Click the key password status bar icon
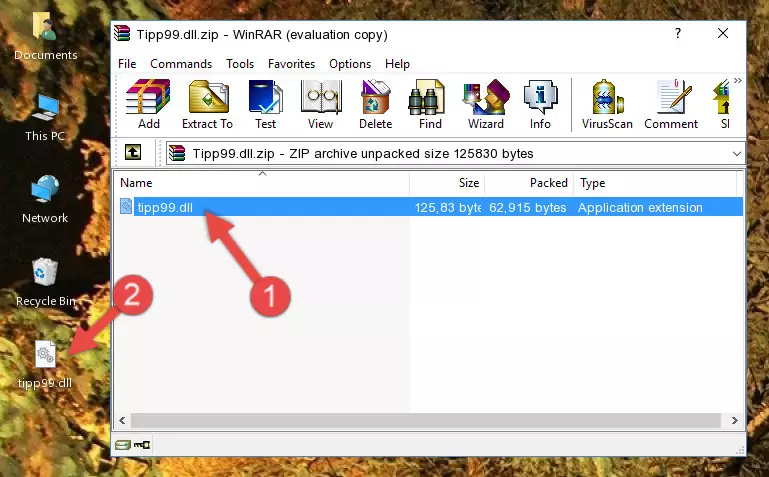This screenshot has height=477, width=769. tap(142, 445)
